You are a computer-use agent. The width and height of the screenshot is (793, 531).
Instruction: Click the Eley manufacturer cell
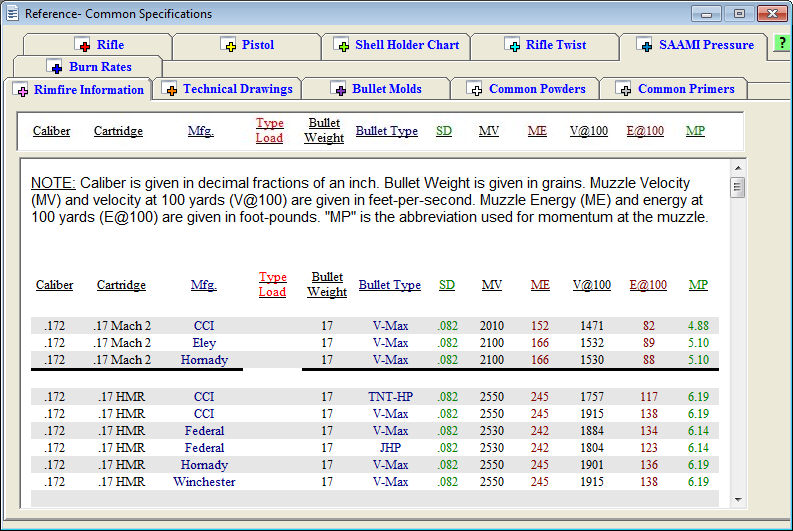pos(204,343)
